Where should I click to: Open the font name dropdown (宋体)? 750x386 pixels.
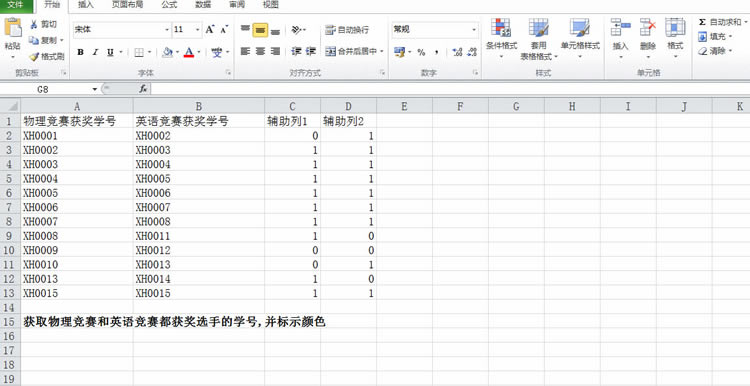click(167, 30)
